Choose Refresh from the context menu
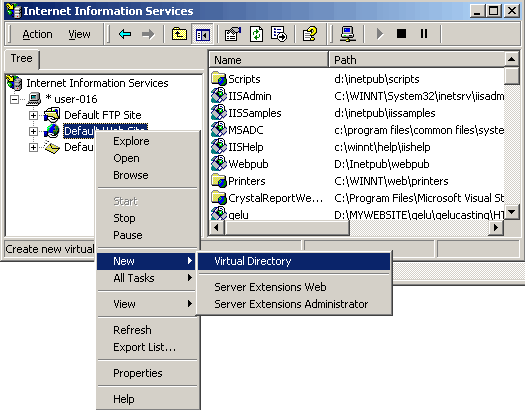This screenshot has width=525, height=410. click(147, 330)
